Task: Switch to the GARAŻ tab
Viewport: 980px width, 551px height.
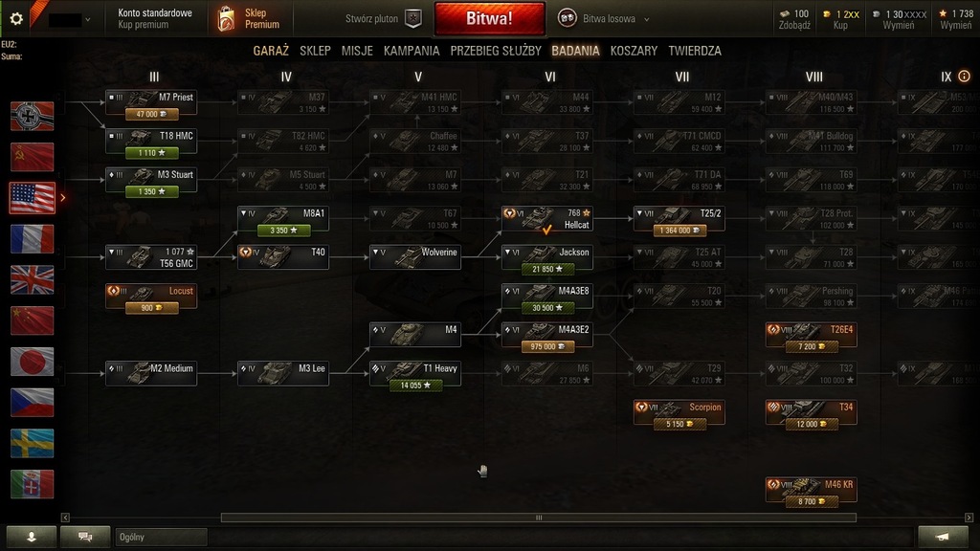Action: tap(271, 51)
